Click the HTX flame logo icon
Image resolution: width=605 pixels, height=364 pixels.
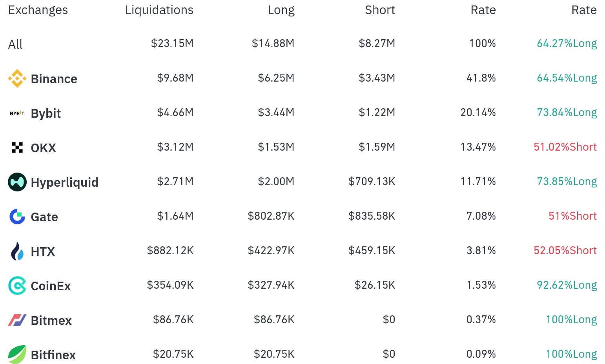pos(17,251)
